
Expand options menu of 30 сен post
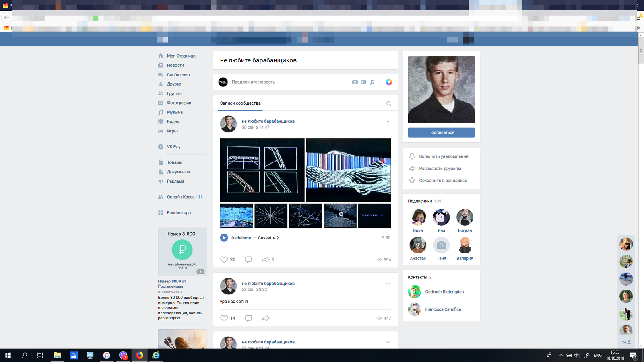pyautogui.click(x=388, y=121)
